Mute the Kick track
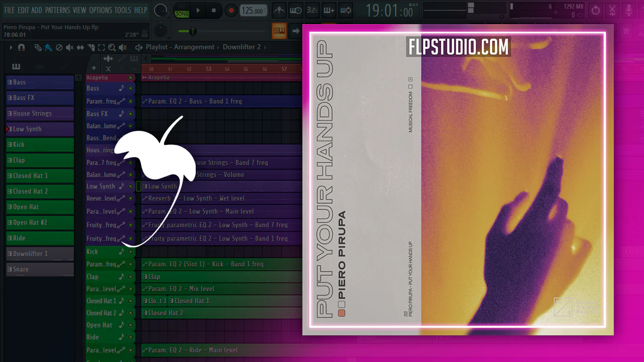This screenshot has height=362, width=644. [x=131, y=252]
